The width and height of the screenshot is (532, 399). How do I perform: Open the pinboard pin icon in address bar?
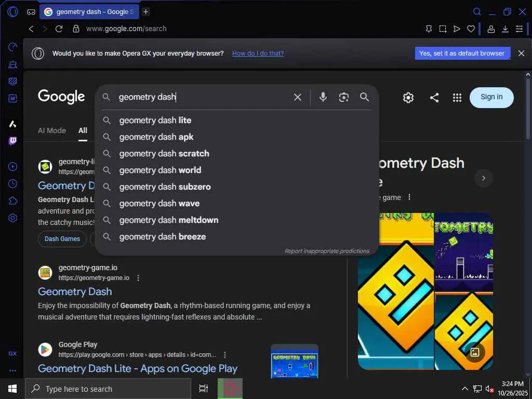[429, 29]
